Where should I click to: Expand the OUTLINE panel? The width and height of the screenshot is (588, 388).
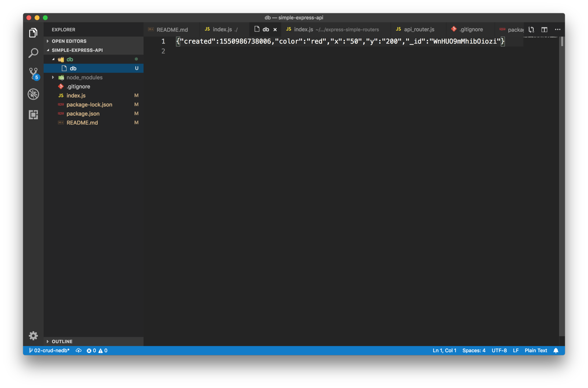coord(62,341)
